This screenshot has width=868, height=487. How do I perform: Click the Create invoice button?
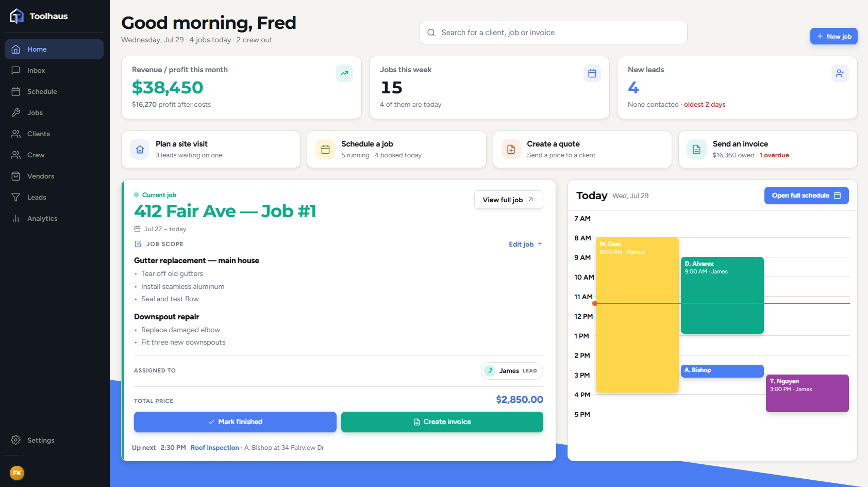(x=442, y=421)
